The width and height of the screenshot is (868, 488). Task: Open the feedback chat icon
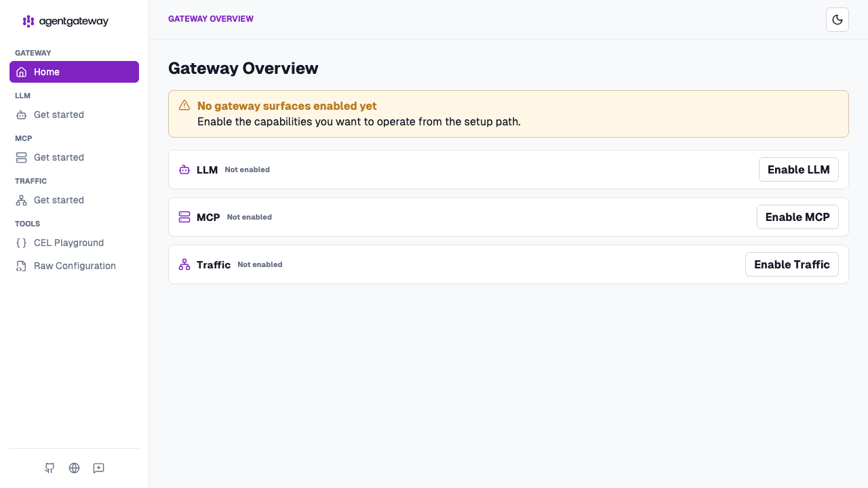[98, 468]
